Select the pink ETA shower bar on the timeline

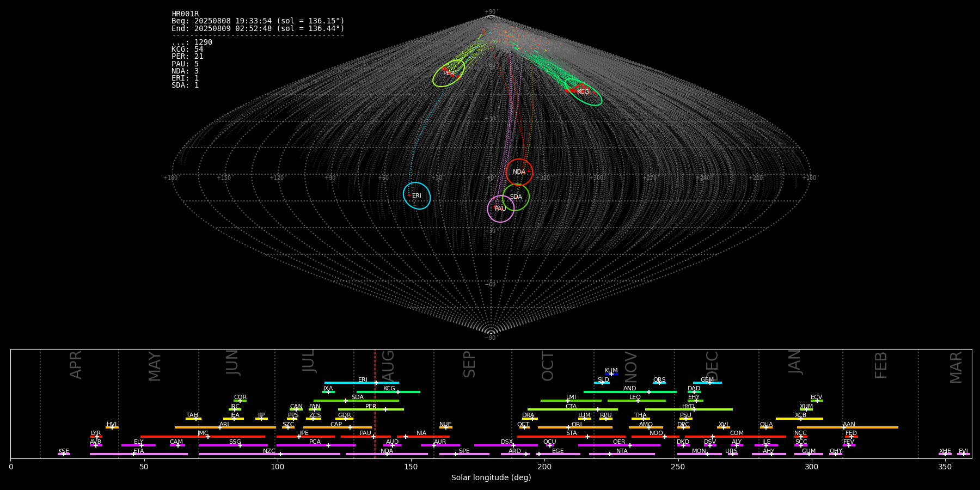click(139, 454)
